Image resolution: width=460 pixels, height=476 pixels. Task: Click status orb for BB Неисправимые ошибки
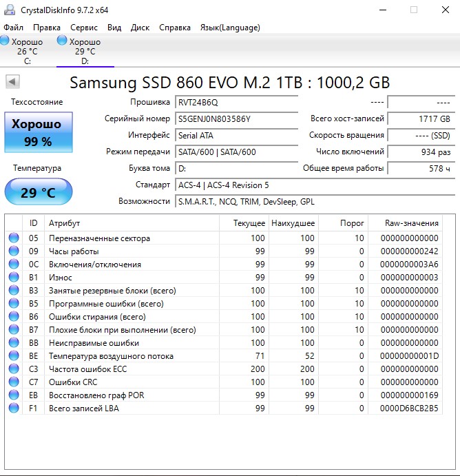tap(14, 342)
